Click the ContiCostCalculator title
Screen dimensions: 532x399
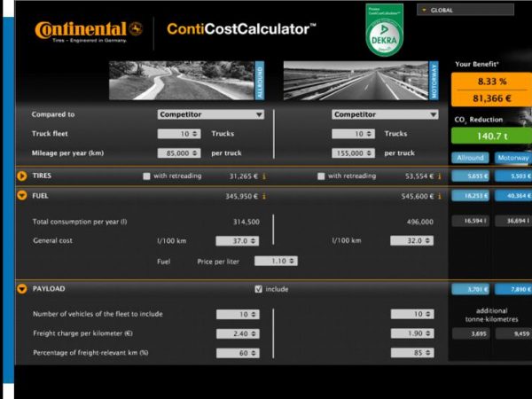(x=241, y=29)
